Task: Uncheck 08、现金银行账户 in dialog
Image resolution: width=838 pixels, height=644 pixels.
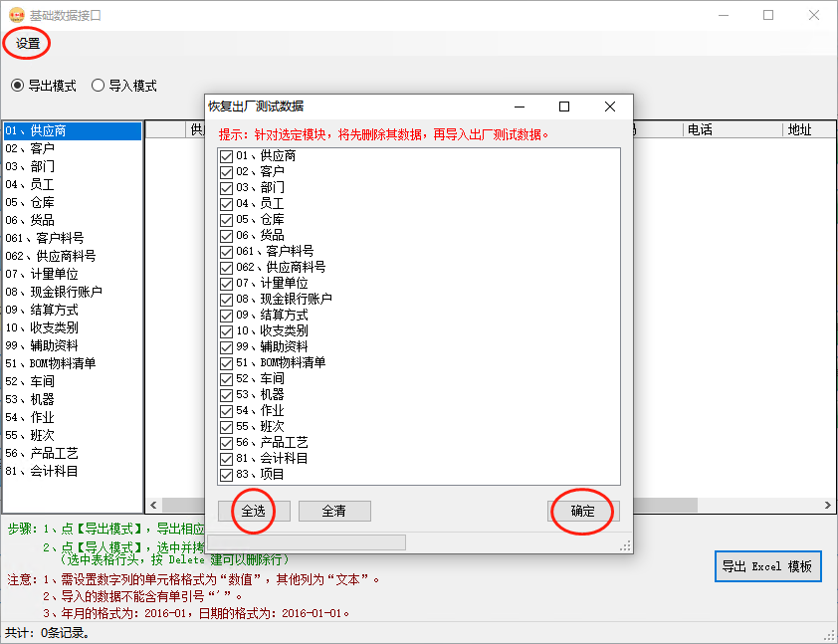Action: 226,300
